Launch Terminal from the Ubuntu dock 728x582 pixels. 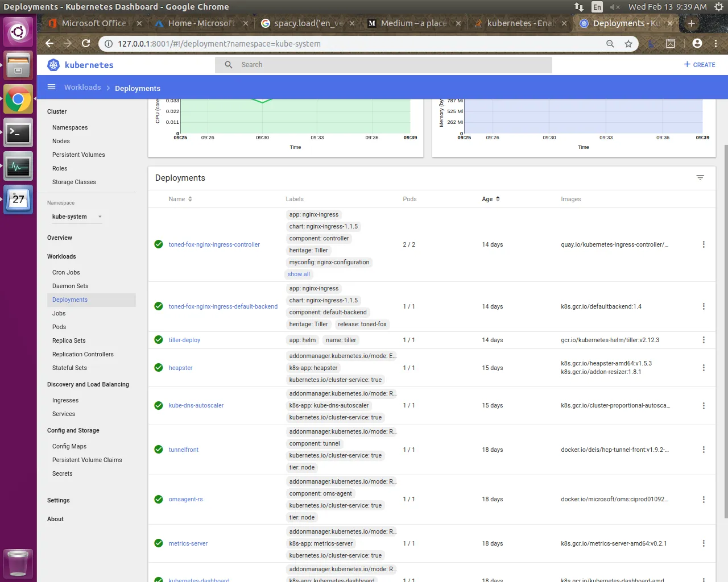18,134
